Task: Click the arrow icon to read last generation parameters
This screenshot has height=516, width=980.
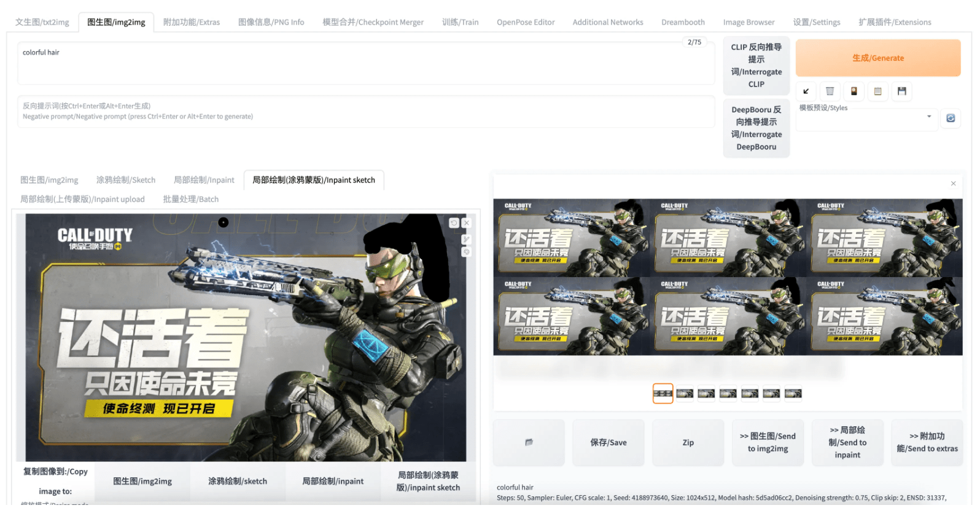Action: pyautogui.click(x=806, y=92)
